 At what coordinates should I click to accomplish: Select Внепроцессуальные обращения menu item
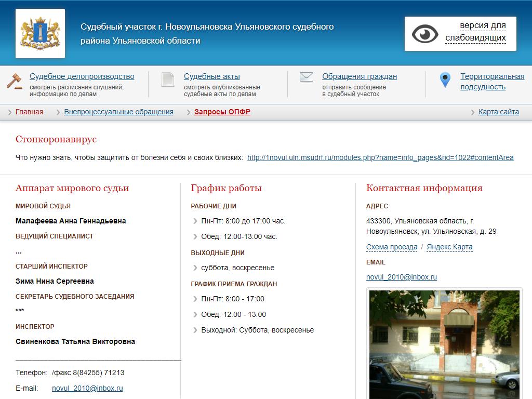tap(118, 112)
